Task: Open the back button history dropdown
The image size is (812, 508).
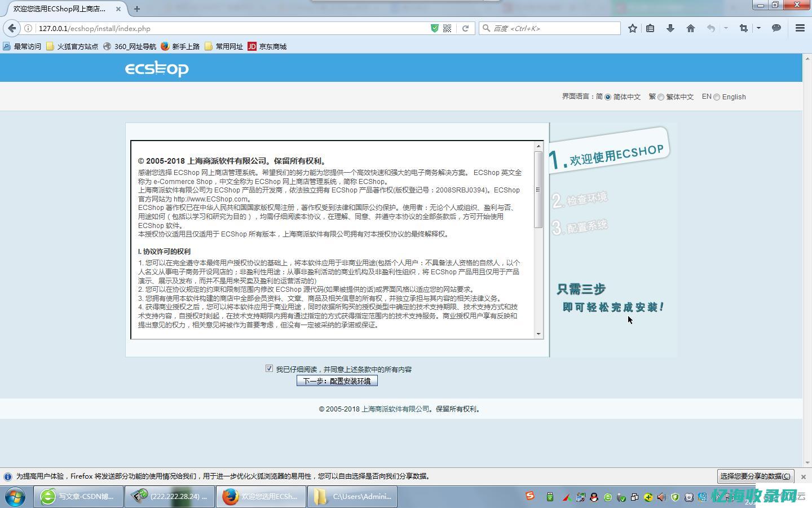Action: click(x=726, y=28)
